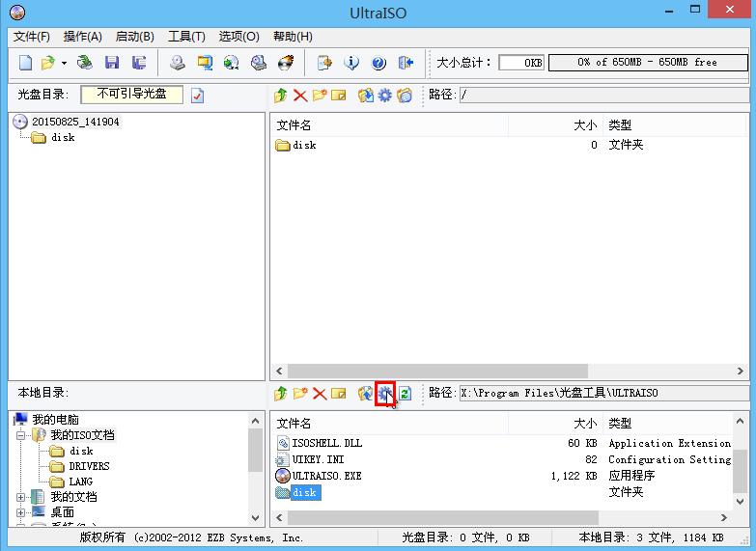756x551 pixels.
Task: Click the Make CD/DVD image drive icon
Action: [x=178, y=63]
